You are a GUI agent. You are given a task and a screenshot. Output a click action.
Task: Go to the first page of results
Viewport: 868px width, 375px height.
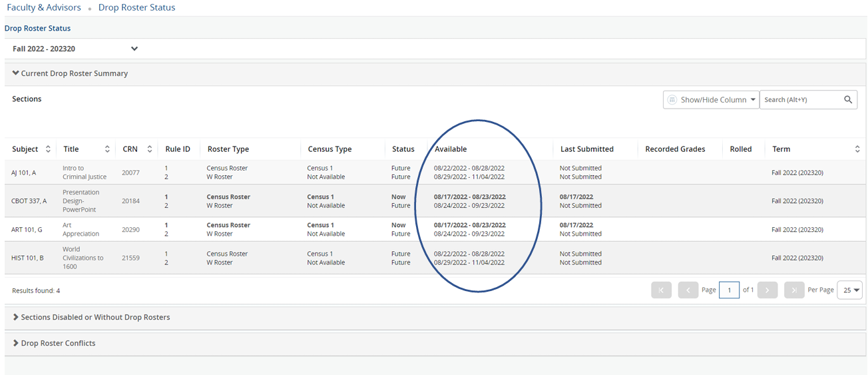click(x=661, y=290)
